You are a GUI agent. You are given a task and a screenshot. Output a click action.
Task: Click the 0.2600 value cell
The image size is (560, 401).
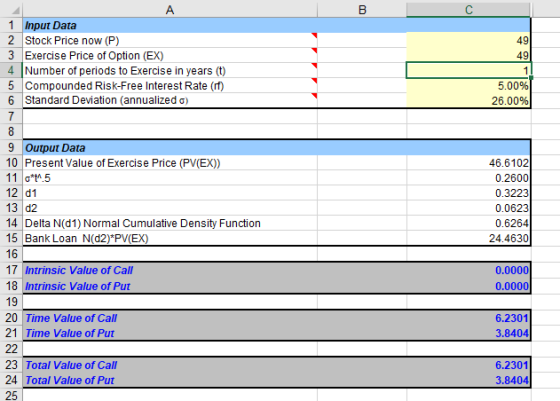[469, 178]
